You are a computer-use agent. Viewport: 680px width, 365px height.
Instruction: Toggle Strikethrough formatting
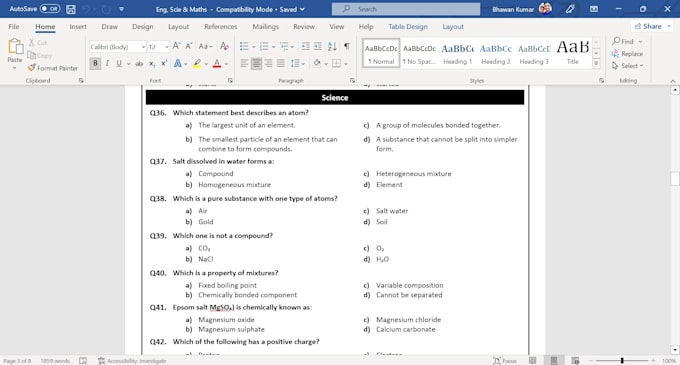pyautogui.click(x=139, y=64)
